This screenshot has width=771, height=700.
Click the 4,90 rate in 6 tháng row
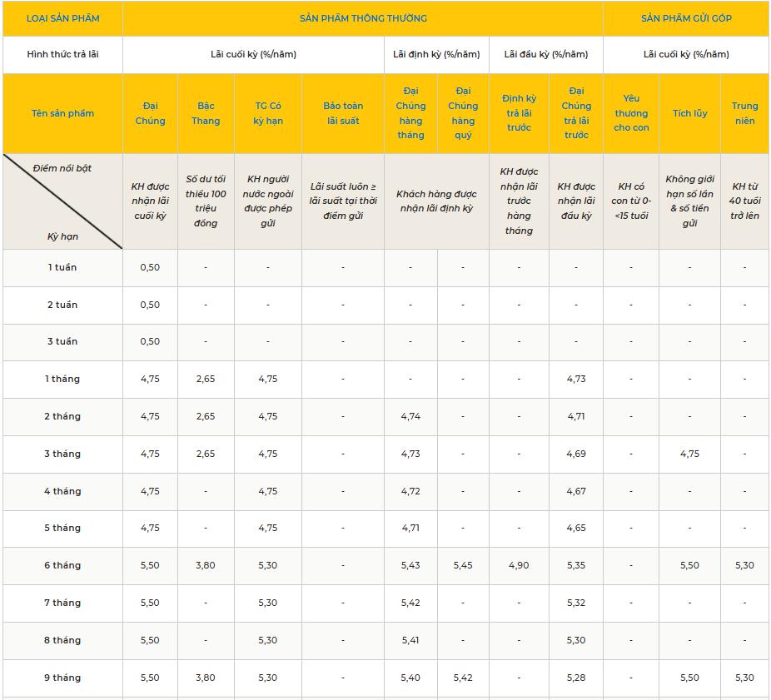click(x=519, y=565)
